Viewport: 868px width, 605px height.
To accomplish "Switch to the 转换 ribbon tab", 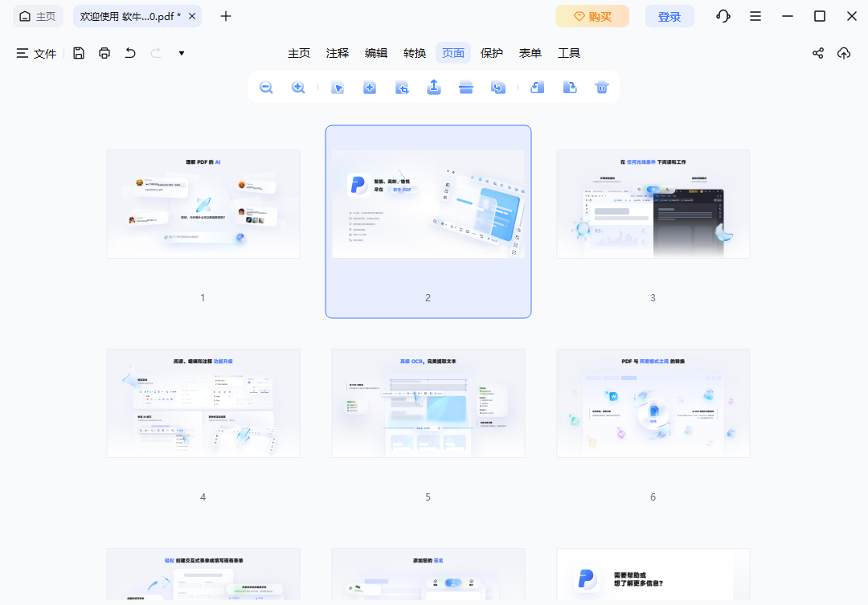I will click(x=415, y=53).
